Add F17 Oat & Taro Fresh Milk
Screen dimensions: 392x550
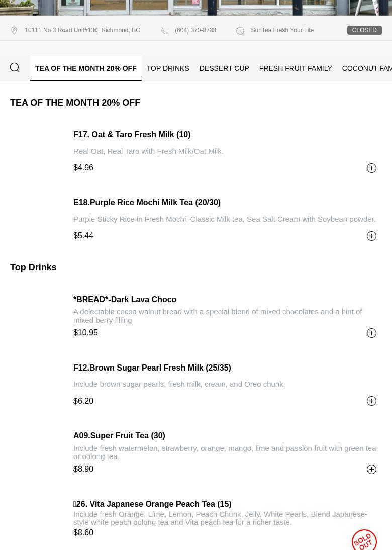pyautogui.click(x=371, y=168)
